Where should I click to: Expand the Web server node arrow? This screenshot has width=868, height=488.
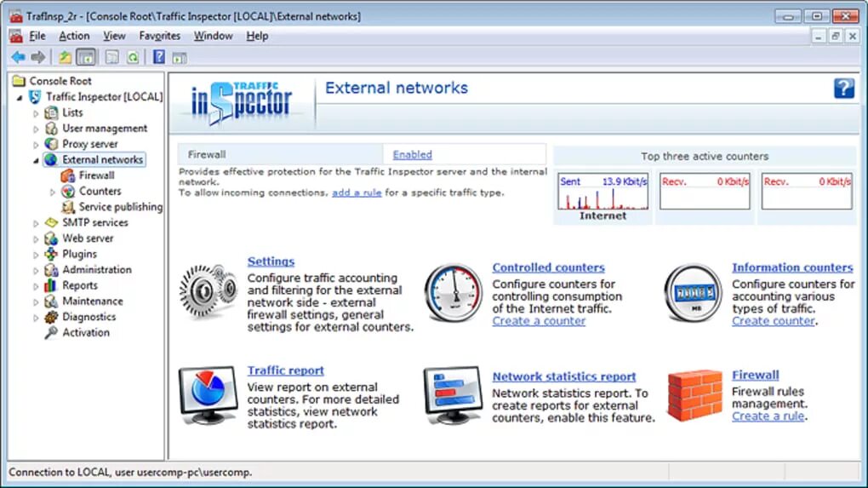point(36,239)
